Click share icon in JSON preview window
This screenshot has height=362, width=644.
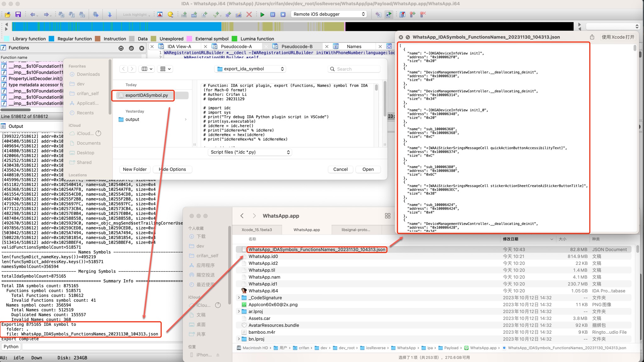pyautogui.click(x=592, y=37)
